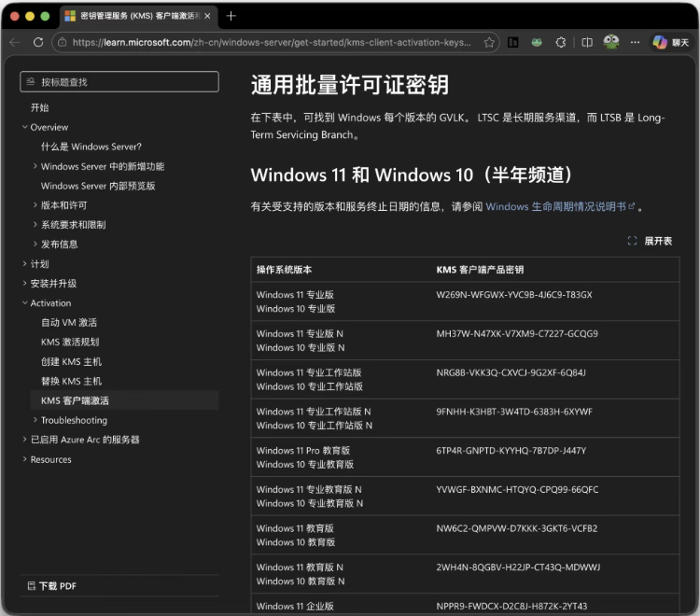700x616 pixels.
Task: Open 自动 VM 激活 page
Action: [69, 322]
